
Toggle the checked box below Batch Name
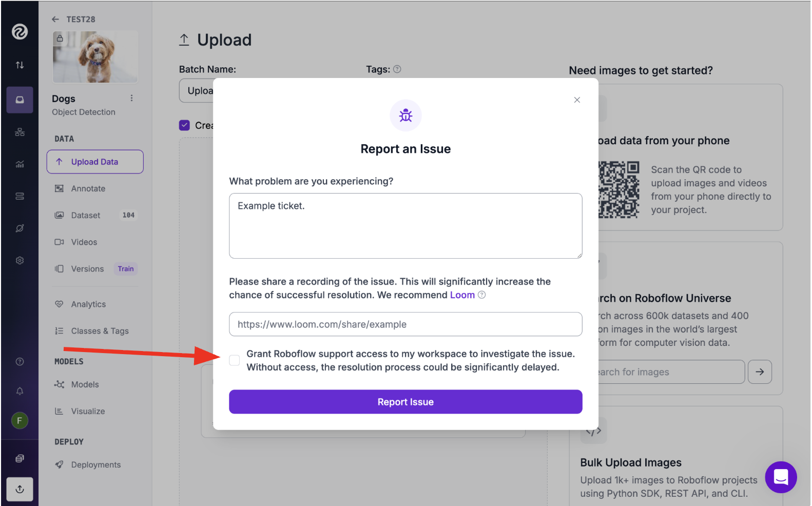[x=184, y=125]
